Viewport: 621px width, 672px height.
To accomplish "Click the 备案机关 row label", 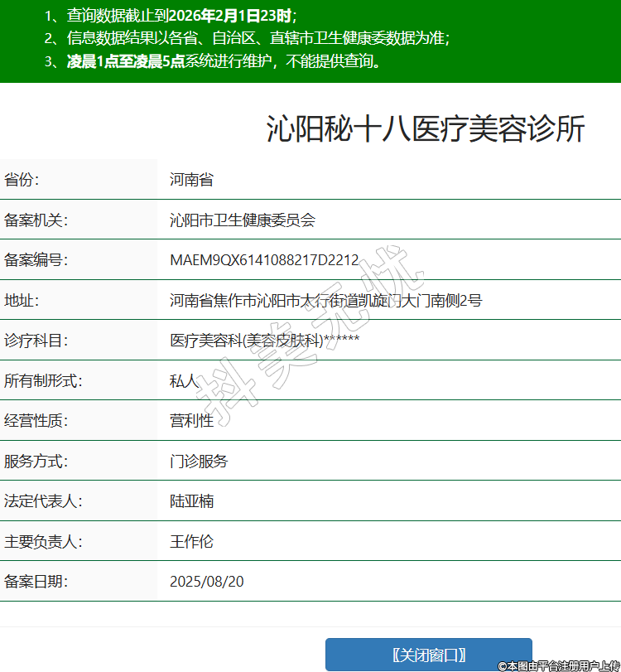I will [36, 220].
